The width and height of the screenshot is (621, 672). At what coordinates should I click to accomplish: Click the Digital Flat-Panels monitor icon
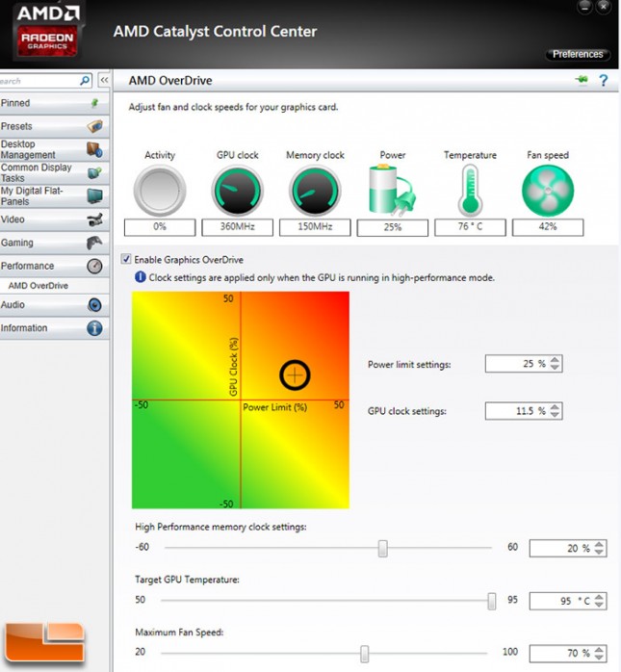tap(94, 195)
